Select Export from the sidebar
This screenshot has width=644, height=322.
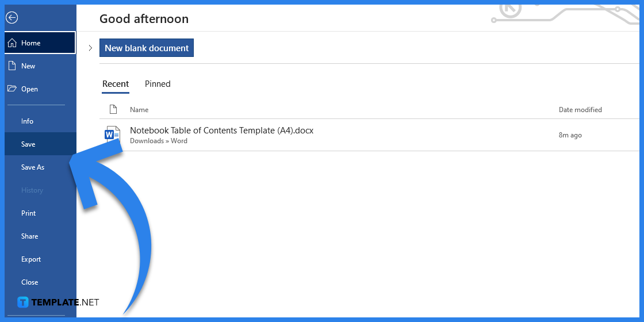coord(31,259)
